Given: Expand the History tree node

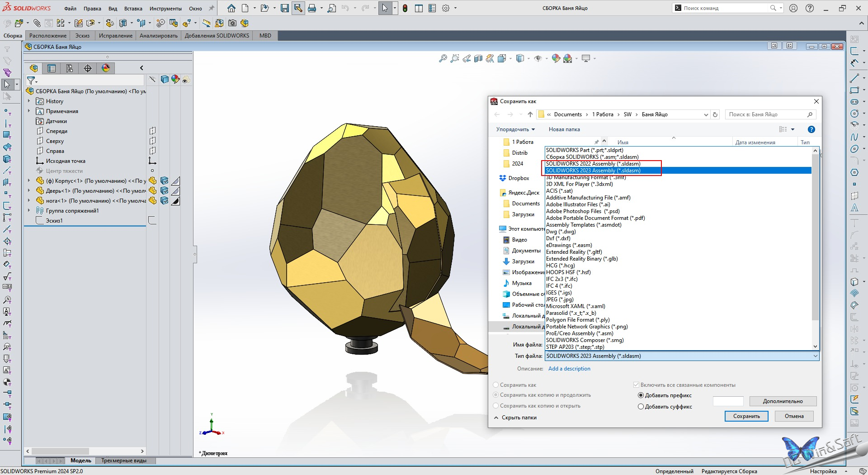Looking at the screenshot, I should point(29,101).
